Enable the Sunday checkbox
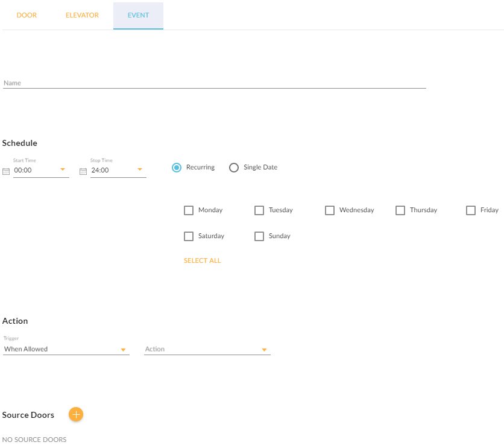The image size is (504, 445). (x=259, y=236)
